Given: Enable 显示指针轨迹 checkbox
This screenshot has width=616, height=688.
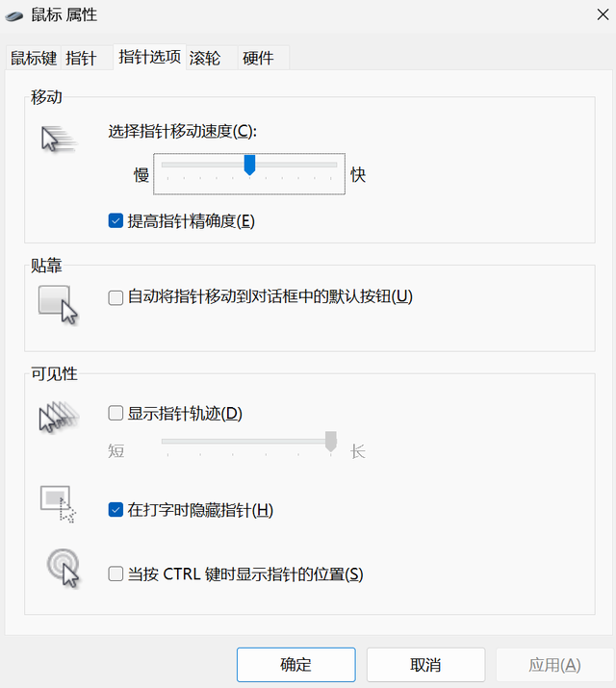Looking at the screenshot, I should click(x=116, y=414).
